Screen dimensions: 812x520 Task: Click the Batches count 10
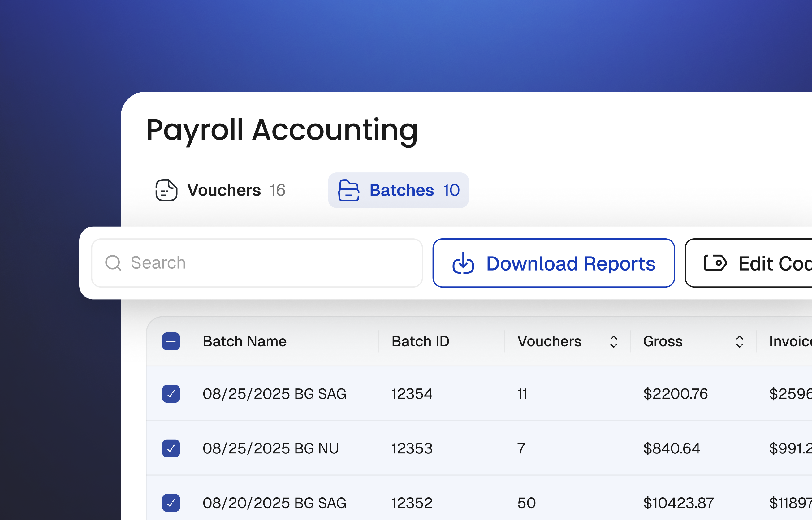[x=451, y=190]
